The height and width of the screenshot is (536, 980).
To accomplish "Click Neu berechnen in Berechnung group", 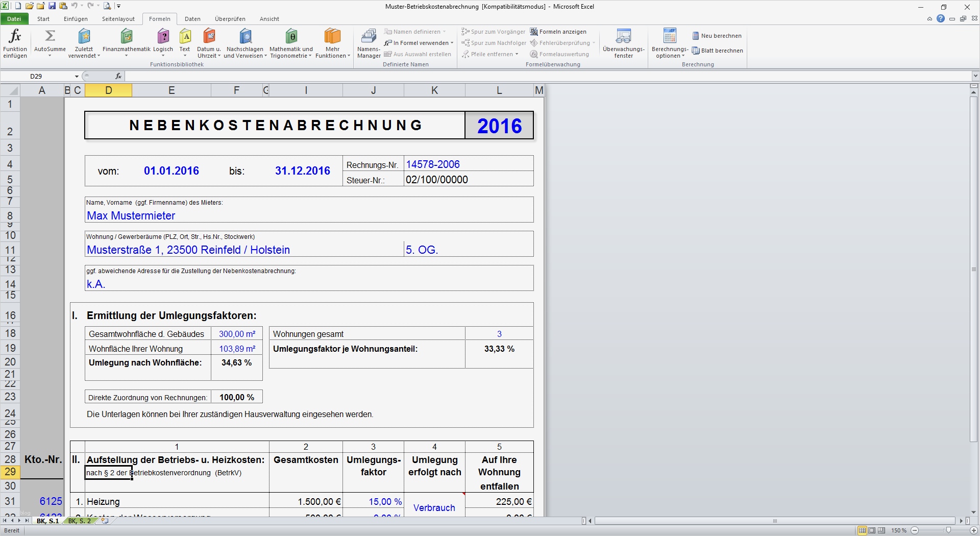I will click(717, 36).
